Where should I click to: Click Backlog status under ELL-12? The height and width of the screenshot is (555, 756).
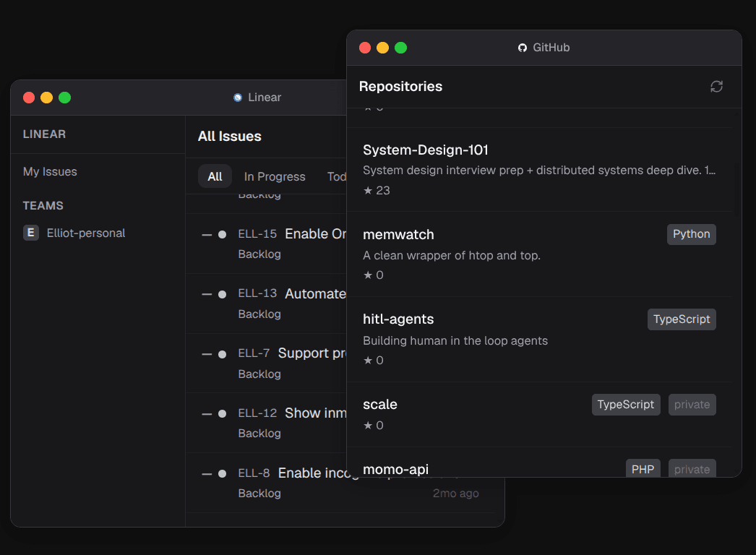pos(259,433)
